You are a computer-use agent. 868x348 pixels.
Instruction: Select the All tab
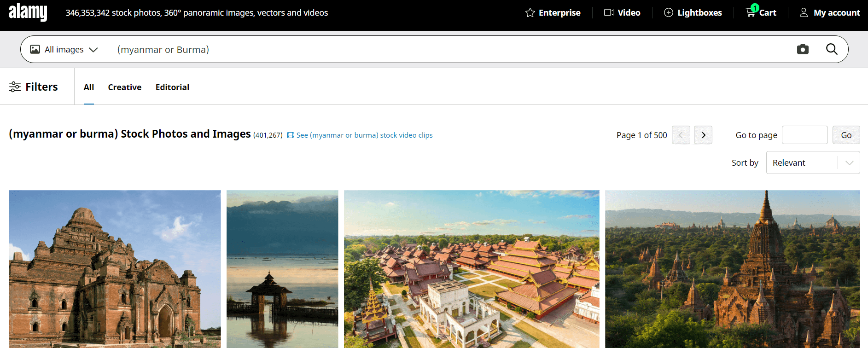89,87
